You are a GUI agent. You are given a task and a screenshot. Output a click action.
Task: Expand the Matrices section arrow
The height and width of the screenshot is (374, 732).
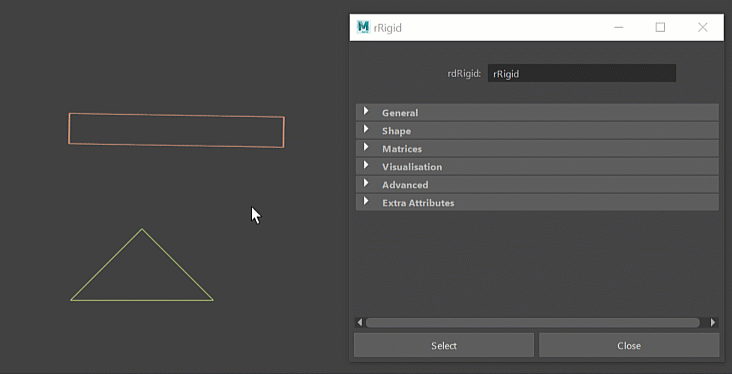click(x=366, y=147)
